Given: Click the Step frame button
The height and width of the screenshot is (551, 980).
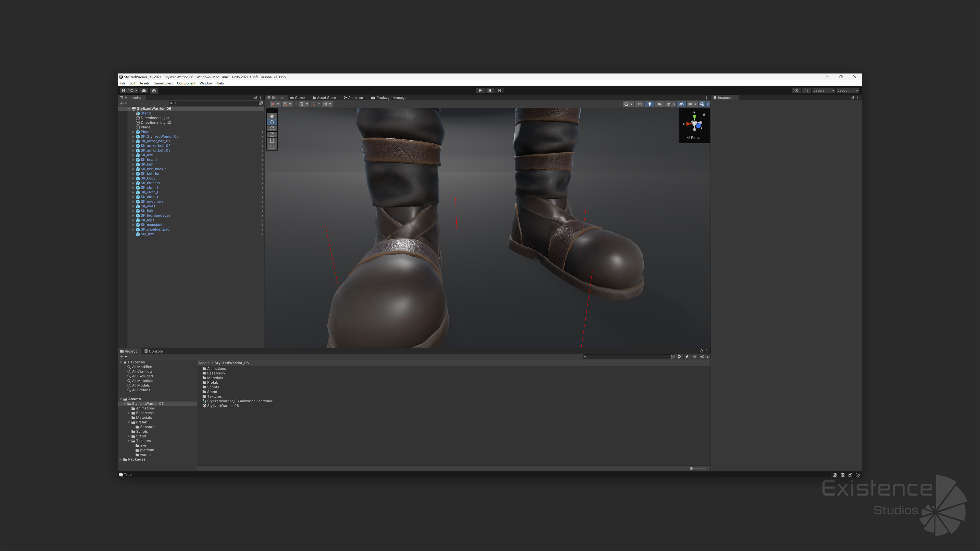Looking at the screenshot, I should [x=499, y=91].
